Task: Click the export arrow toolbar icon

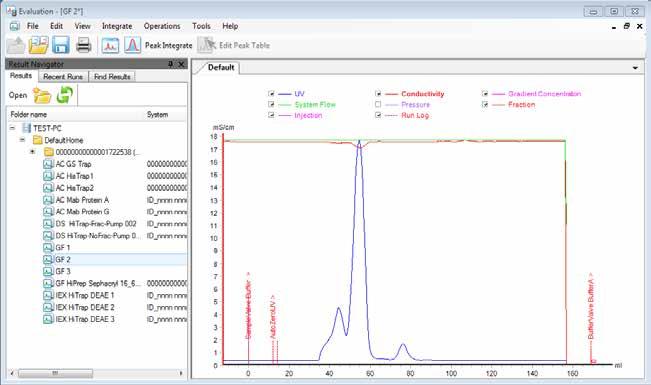Action: [x=16, y=45]
